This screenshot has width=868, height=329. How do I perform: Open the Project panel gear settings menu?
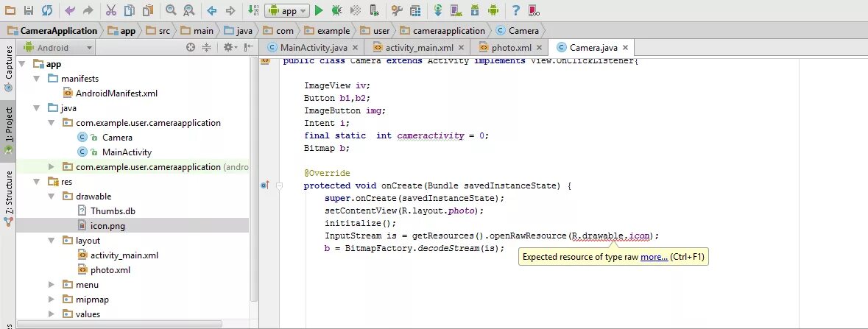coord(230,48)
